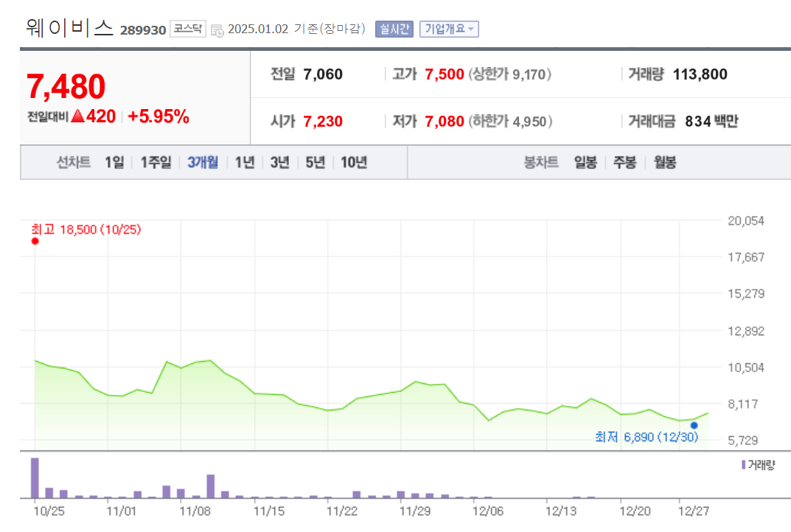Image resolution: width=791 pixels, height=532 pixels.
Task: Click the 최고 18,500 (10/25) label
Action: coord(86,230)
